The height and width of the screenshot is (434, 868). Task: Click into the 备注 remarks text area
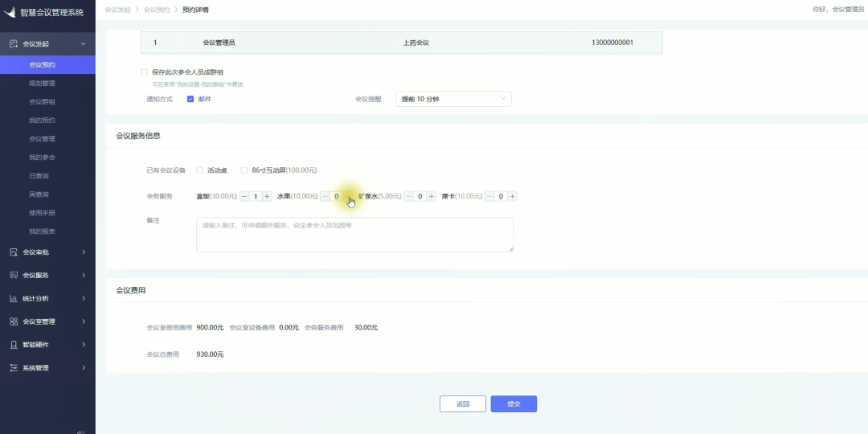click(355, 235)
